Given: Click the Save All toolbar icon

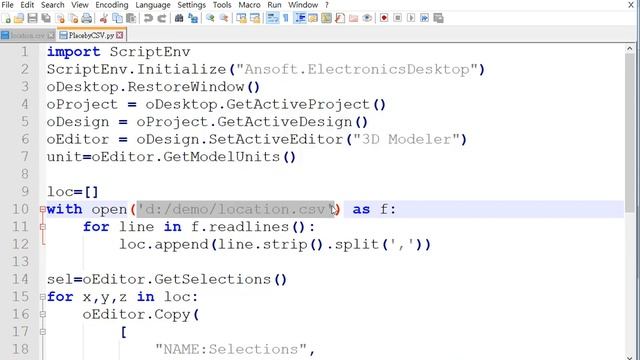Looking at the screenshot, I should (x=46, y=18).
